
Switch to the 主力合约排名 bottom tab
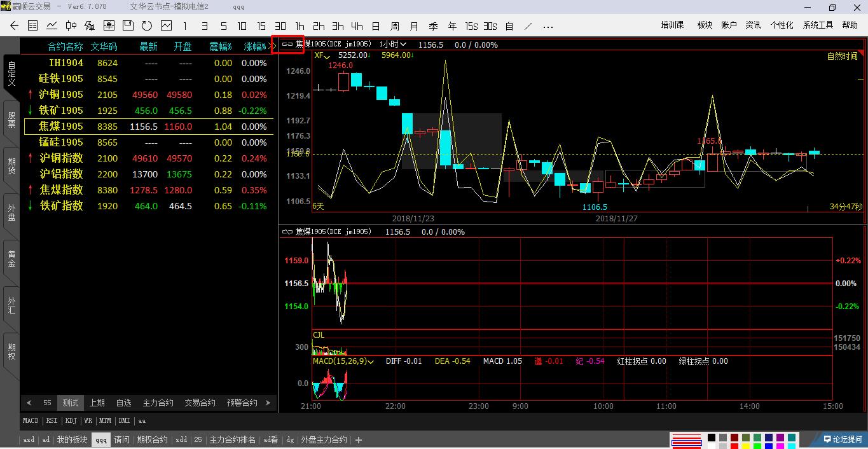232,439
